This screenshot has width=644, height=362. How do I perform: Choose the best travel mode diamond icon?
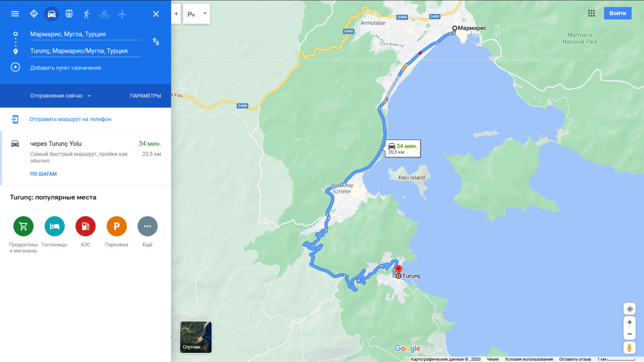(34, 14)
